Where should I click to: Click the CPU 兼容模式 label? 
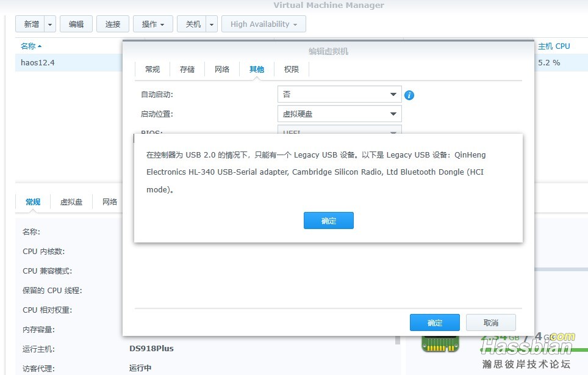pos(47,271)
